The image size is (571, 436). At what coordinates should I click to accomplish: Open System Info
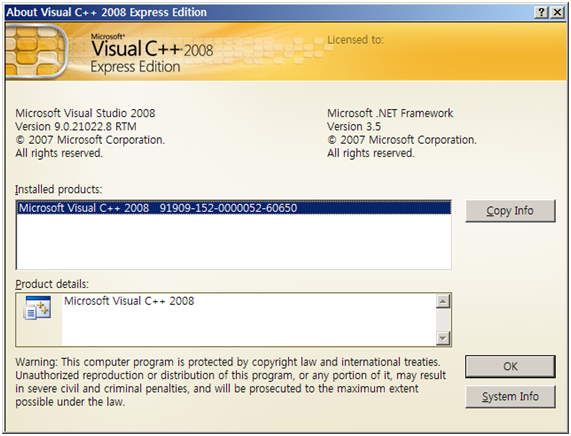[x=510, y=396]
